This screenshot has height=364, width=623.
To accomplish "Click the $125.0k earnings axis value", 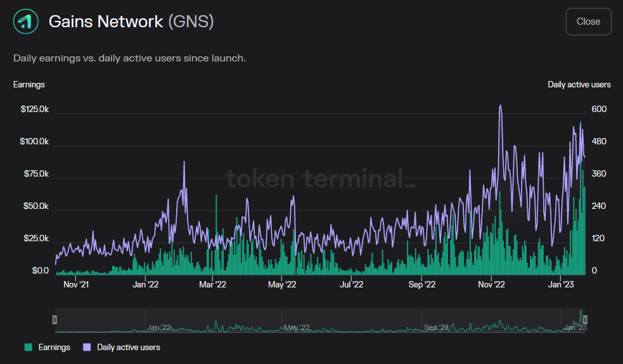I will pyautogui.click(x=35, y=109).
